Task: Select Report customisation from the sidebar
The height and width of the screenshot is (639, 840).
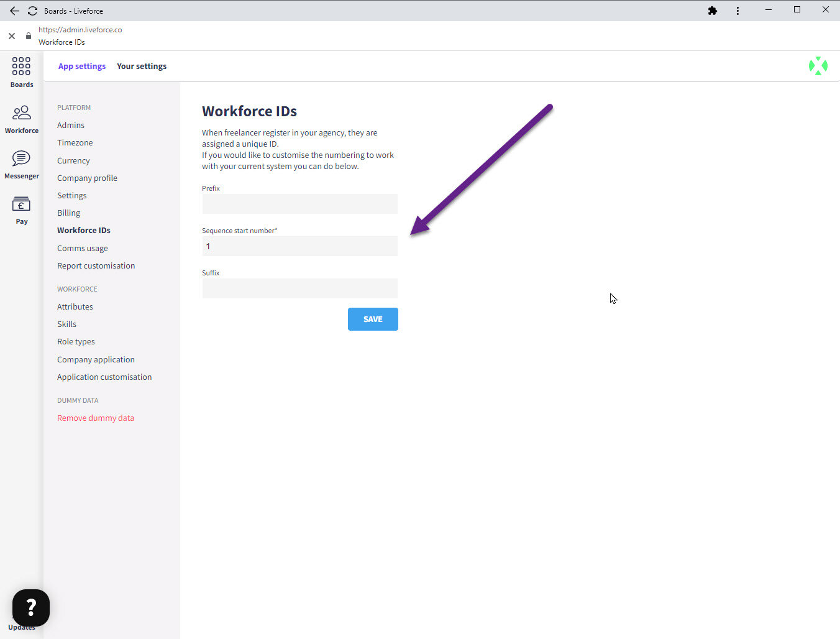Action: 96,266
